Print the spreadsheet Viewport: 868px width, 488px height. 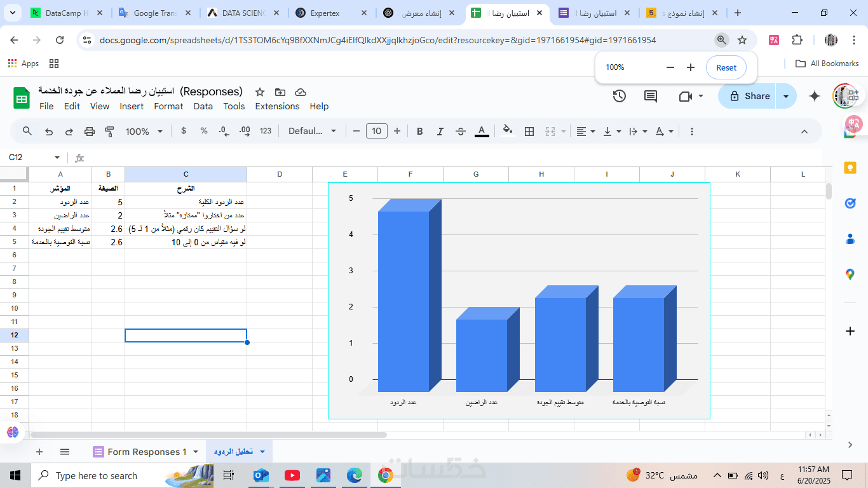point(90,132)
